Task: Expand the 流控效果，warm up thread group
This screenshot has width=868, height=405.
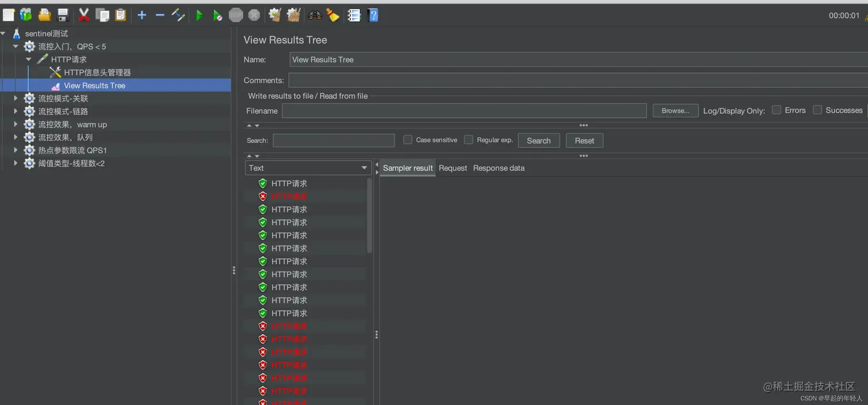Action: coord(16,124)
